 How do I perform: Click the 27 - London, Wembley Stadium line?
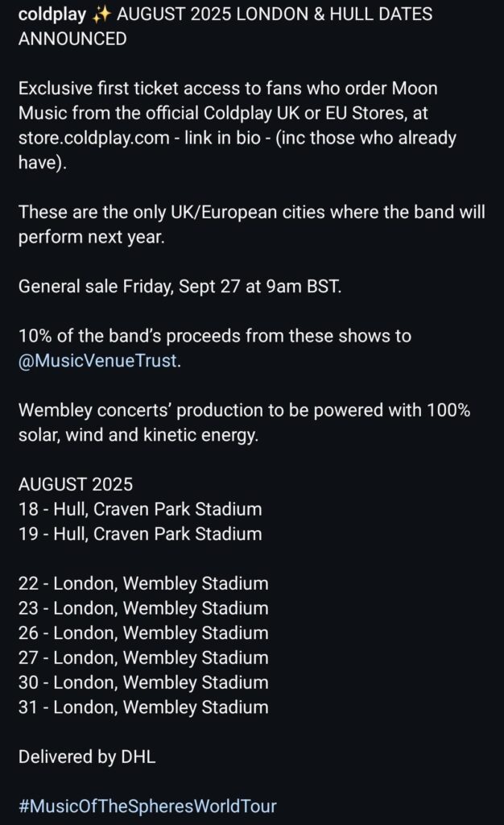pos(143,657)
